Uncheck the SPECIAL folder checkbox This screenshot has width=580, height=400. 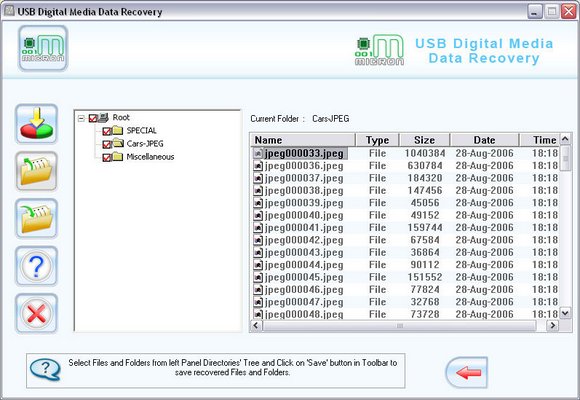[x=107, y=131]
